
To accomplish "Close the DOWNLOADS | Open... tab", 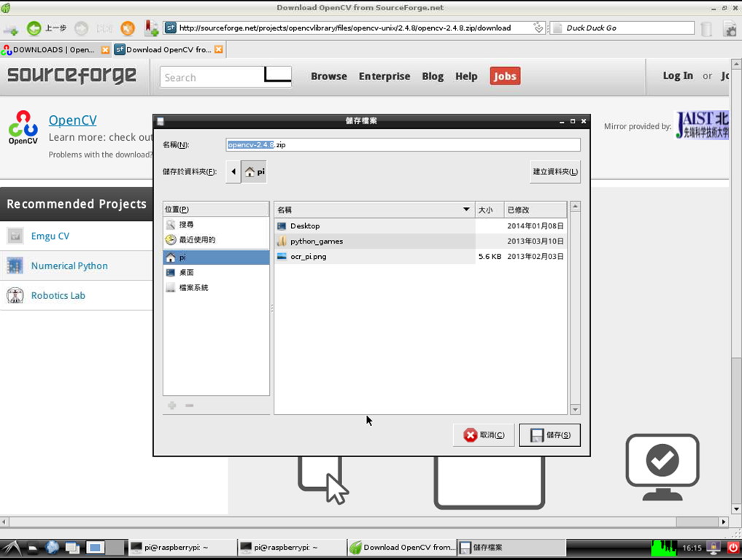I will point(105,50).
